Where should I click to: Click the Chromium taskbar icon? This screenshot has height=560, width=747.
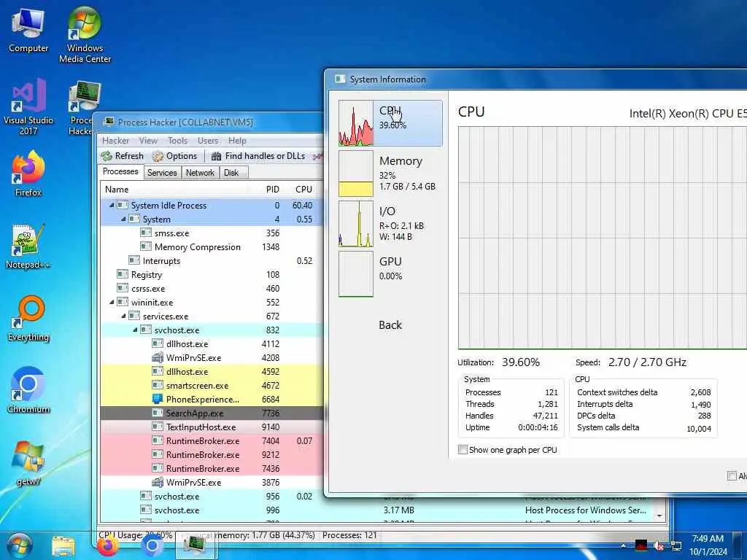point(152,546)
